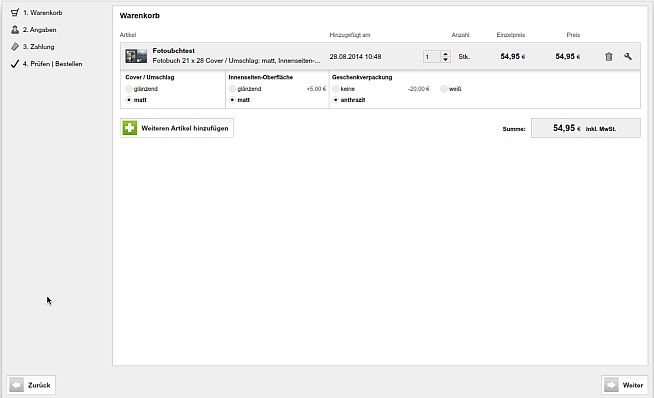654x398 pixels.
Task: Click the left arrow icon on Zurück
Action: click(17, 385)
